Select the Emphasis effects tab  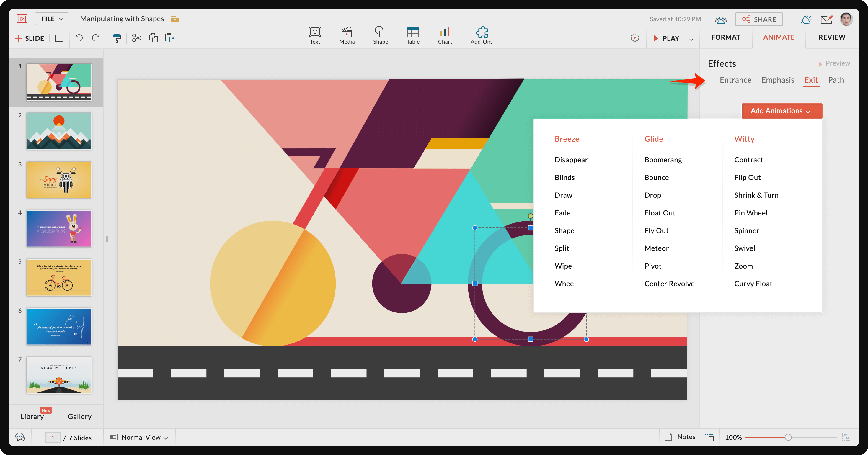point(776,80)
